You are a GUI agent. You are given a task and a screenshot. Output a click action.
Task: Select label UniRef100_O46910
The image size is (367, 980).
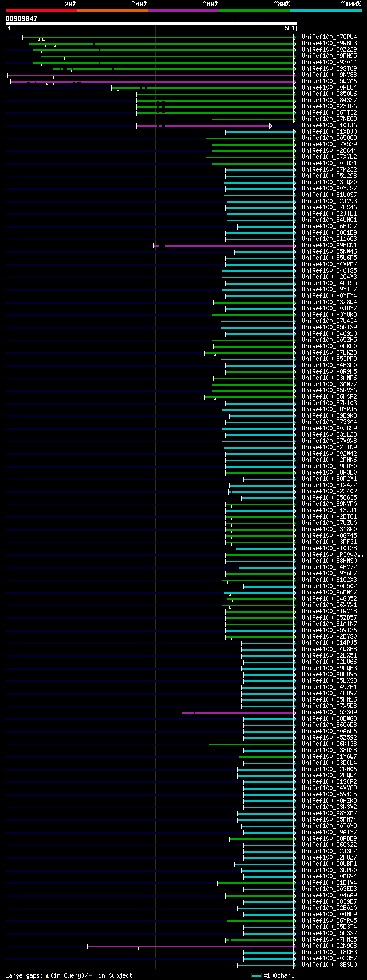(329, 334)
